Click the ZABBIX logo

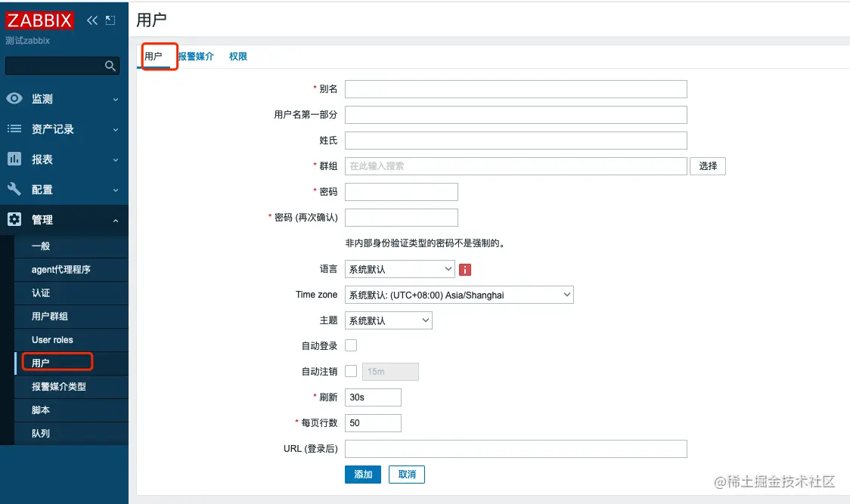pos(39,20)
